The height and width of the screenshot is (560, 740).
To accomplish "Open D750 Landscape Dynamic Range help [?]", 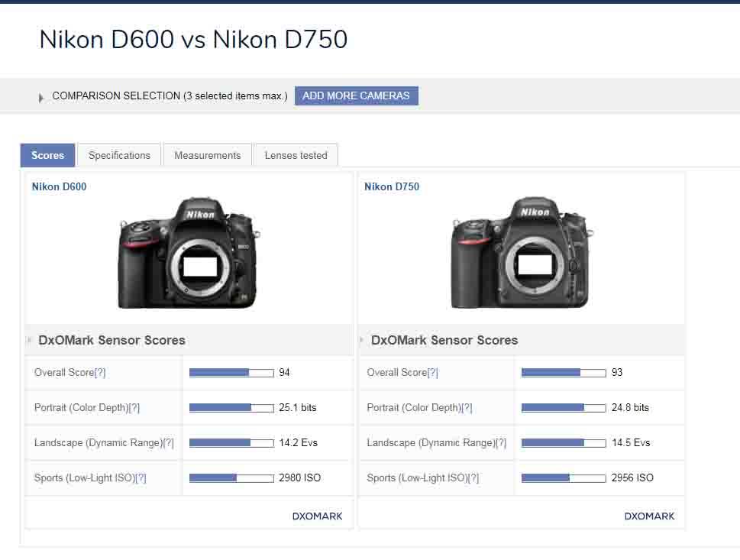I will pos(501,443).
